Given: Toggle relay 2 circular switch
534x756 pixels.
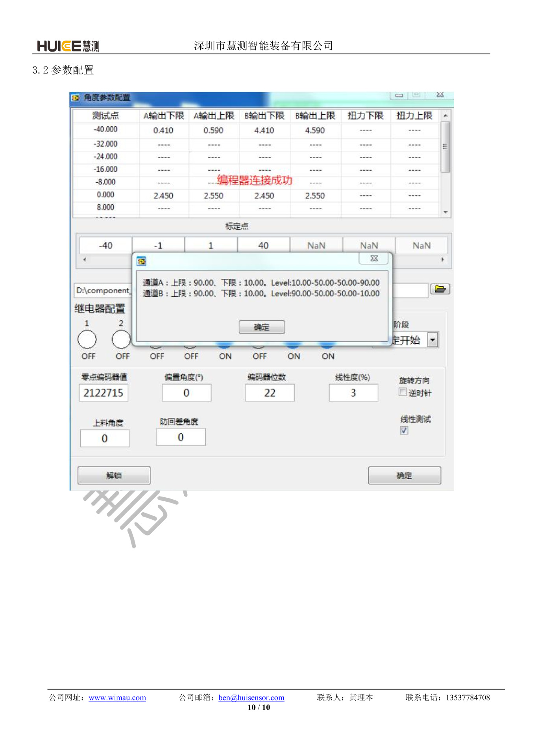Looking at the screenshot, I should [121, 339].
